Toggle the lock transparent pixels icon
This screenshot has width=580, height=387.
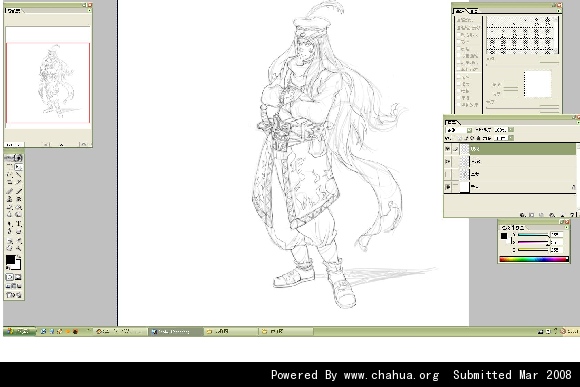tap(459, 138)
